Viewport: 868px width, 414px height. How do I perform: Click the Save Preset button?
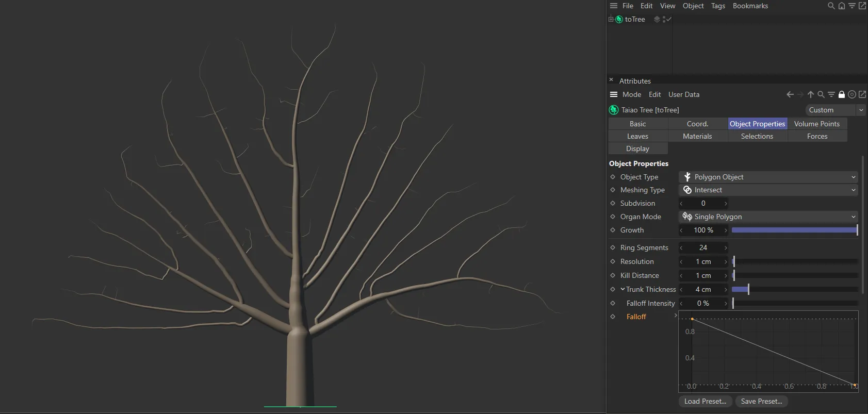761,401
